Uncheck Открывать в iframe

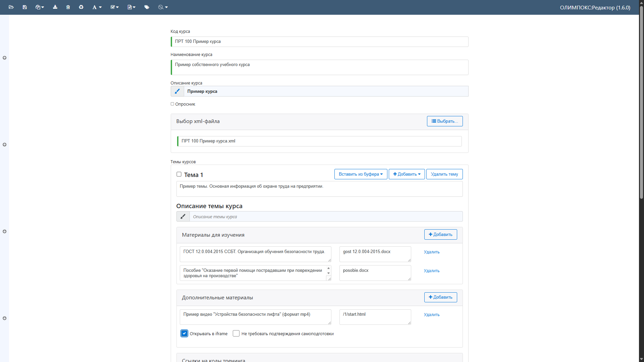click(184, 334)
